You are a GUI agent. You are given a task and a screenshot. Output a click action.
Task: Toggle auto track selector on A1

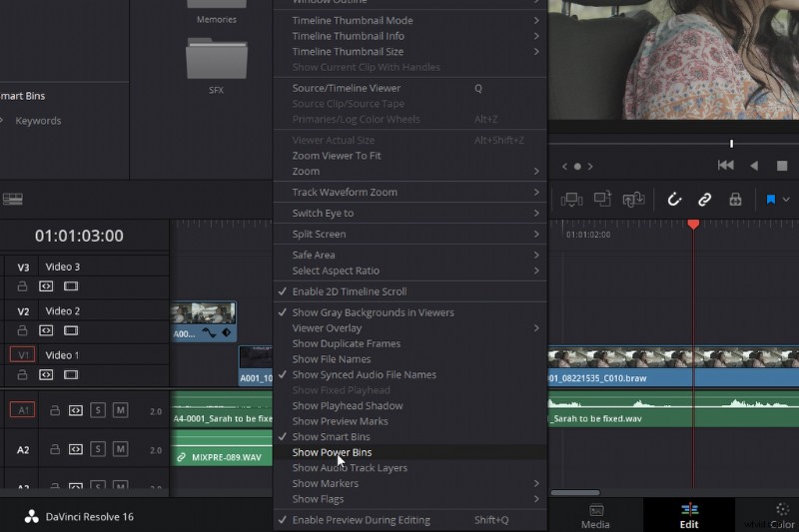[76, 410]
